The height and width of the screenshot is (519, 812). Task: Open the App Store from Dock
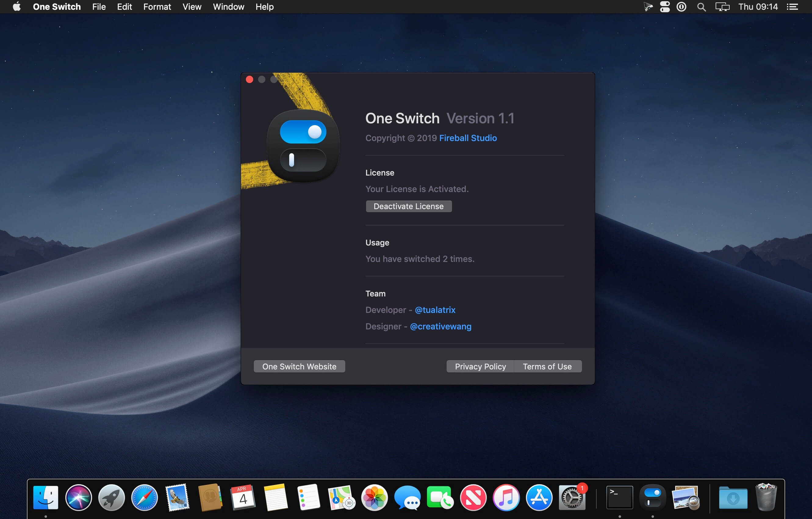(x=539, y=497)
